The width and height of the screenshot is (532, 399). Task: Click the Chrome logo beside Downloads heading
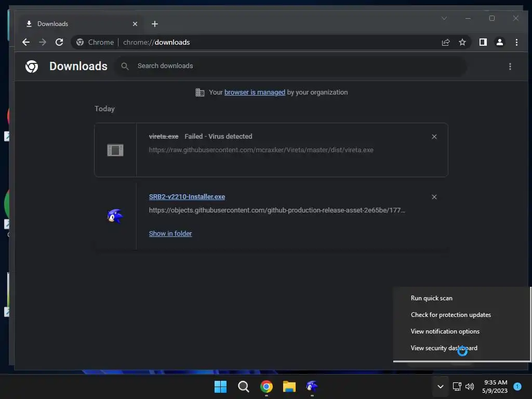(32, 66)
